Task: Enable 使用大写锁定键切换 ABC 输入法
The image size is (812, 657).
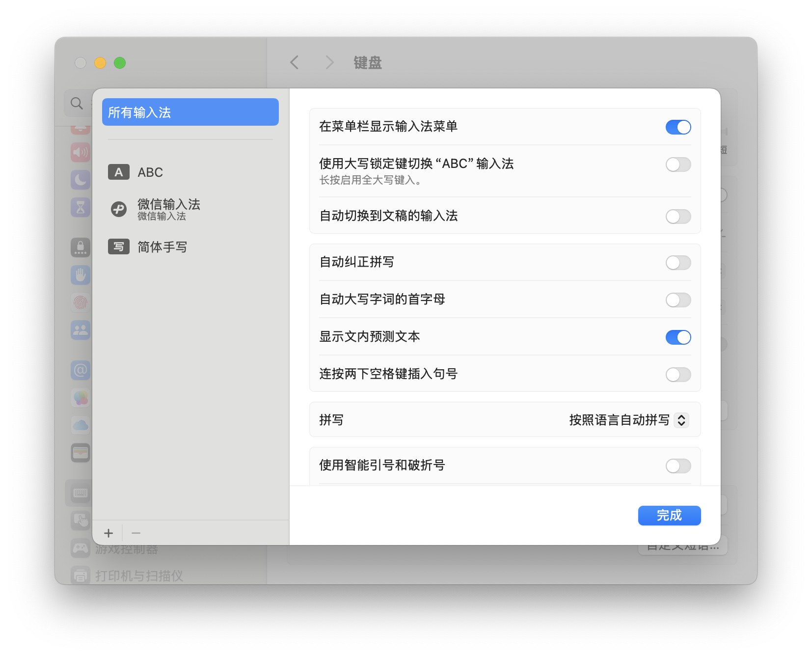Action: (x=678, y=164)
